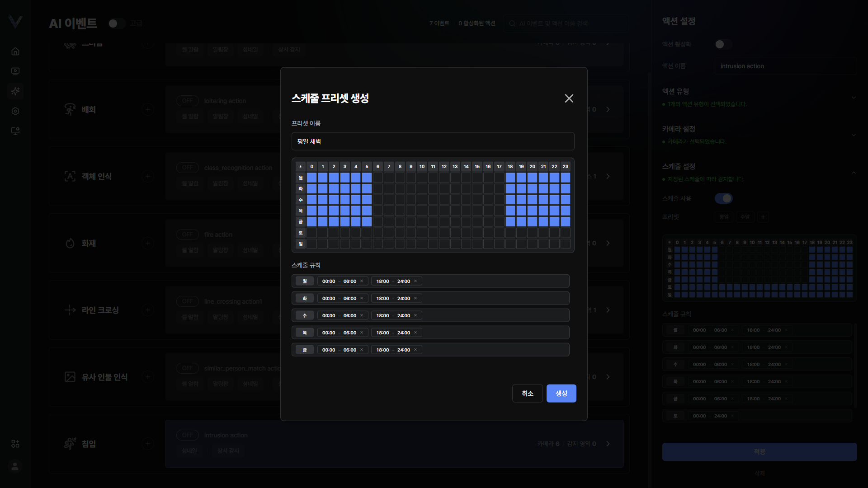Remove the 월 00:00-06:00 time rule
This screenshot has height=488, width=868.
click(x=362, y=281)
